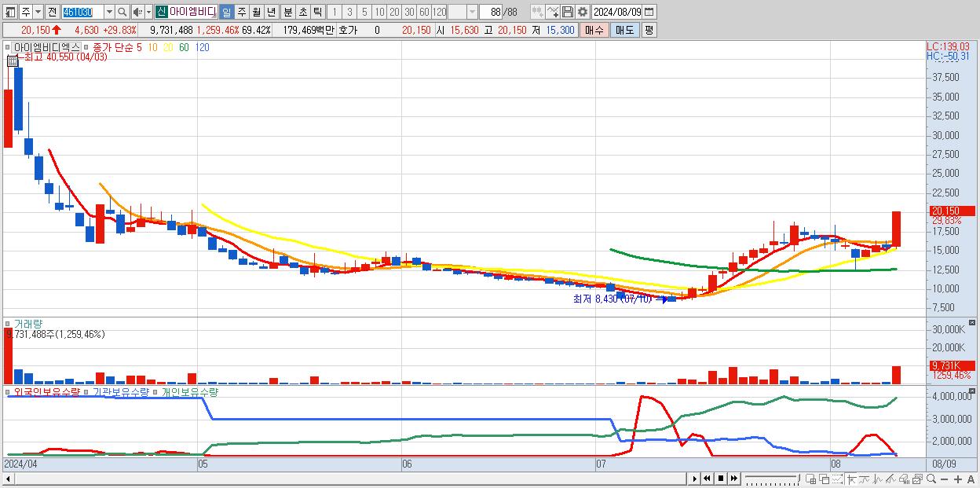This screenshot has height=488, width=980.
Task: Select the 주 weekly period toggle
Action: coord(241,12)
